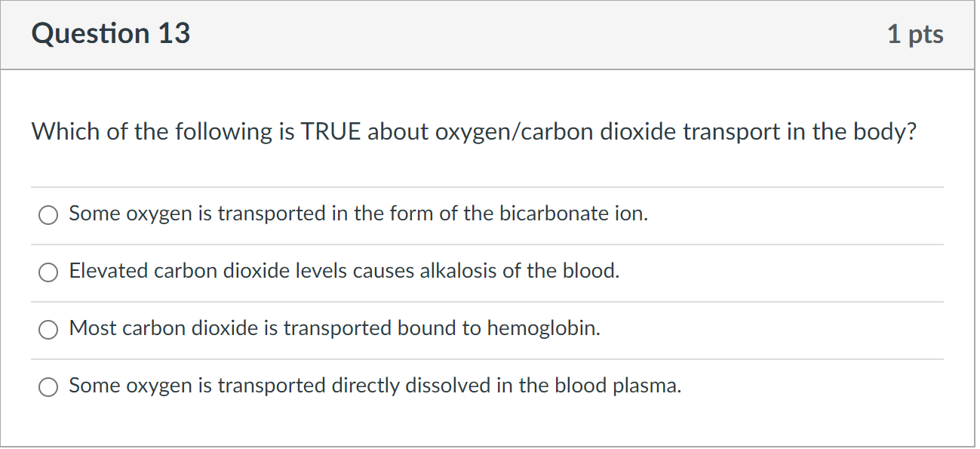This screenshot has height=449, width=980.
Task: Click the answer text "Some oxygen is transported directly dissolved"
Action: click(x=375, y=386)
